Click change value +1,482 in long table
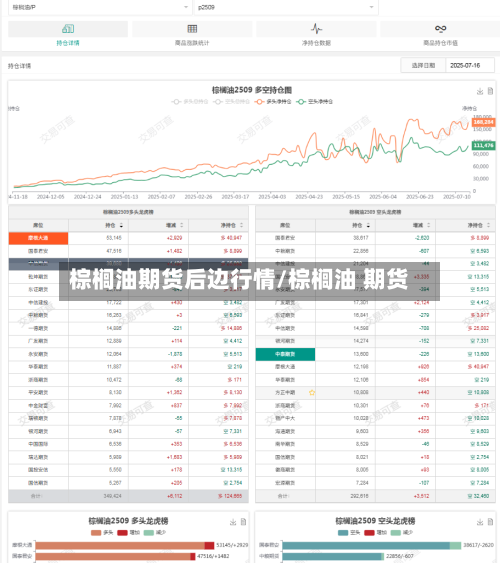The height and width of the screenshot is (563, 500). click(x=174, y=251)
